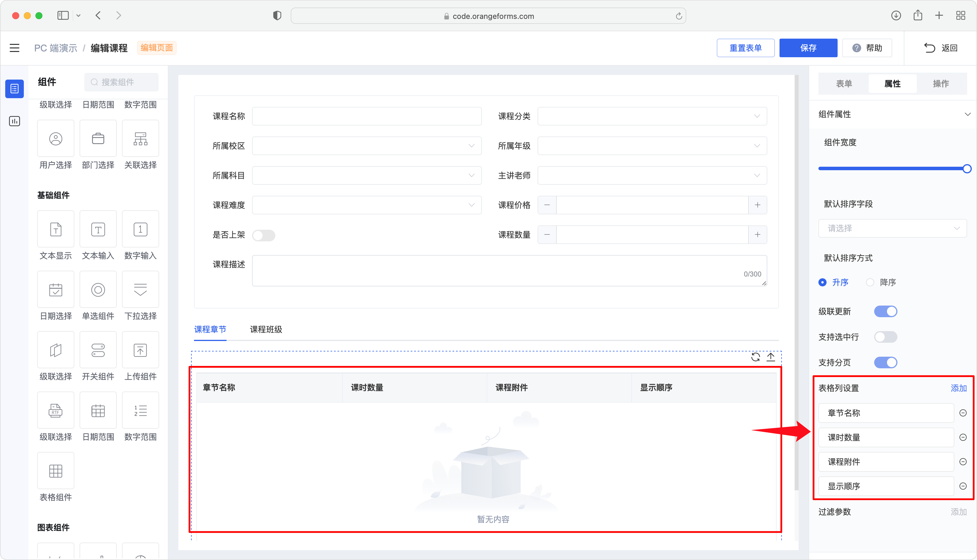Switch to the 操作 tab
The image size is (977, 560).
point(941,83)
